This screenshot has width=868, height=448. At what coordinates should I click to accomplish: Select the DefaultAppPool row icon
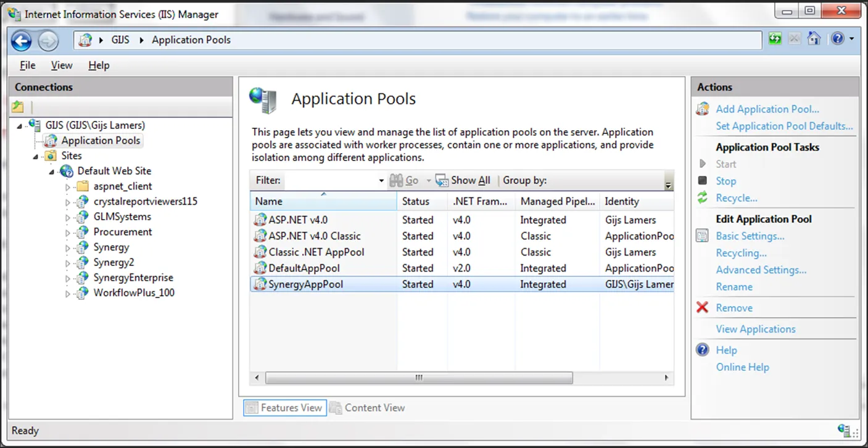coord(260,268)
